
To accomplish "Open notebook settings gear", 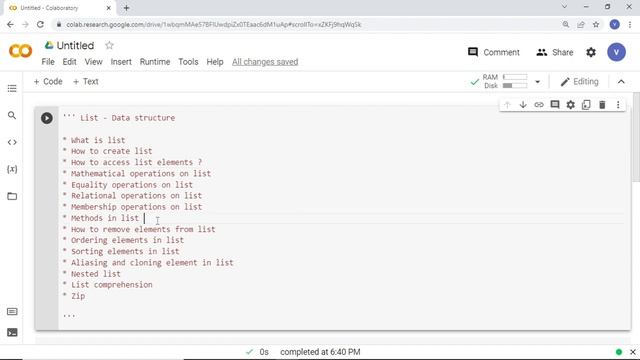I will (x=591, y=52).
